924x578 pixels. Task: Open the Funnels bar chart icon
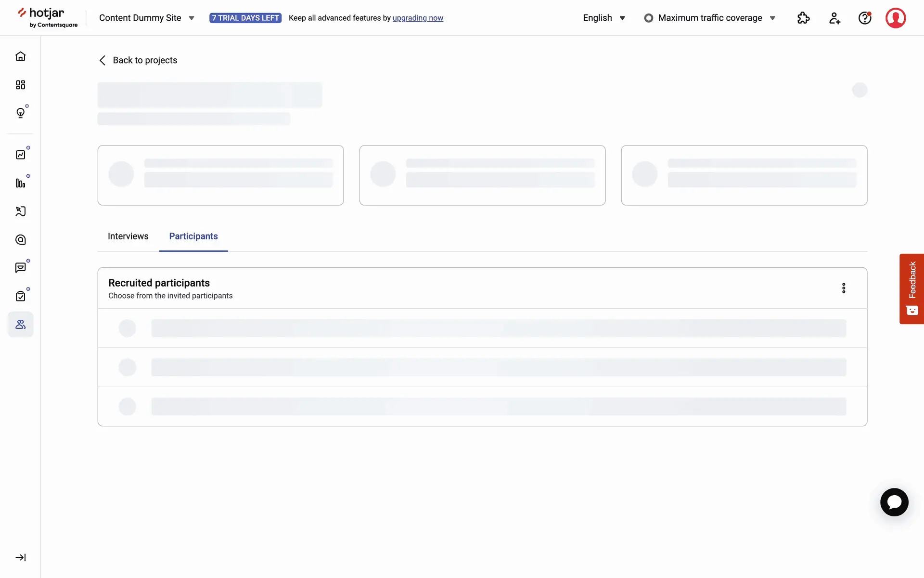coord(20,183)
